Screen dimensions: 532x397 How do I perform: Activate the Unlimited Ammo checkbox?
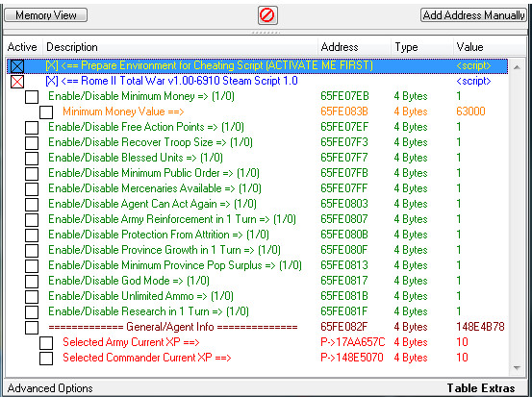click(32, 297)
